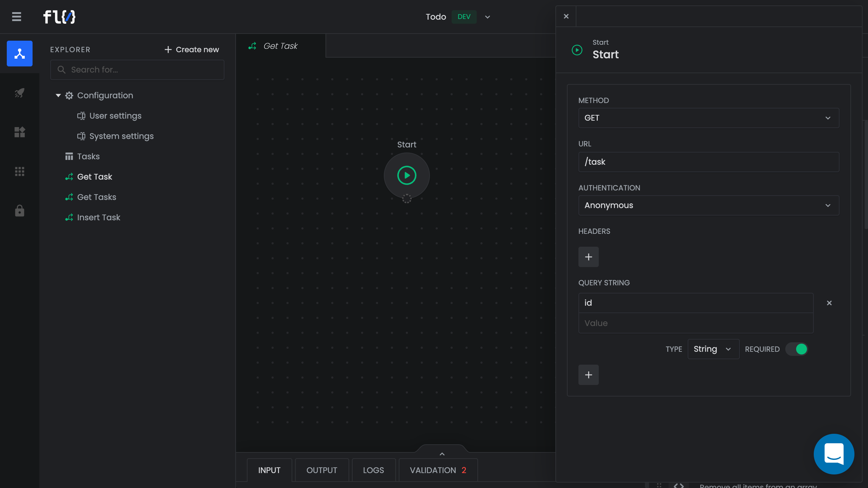Click the Todo project name
The width and height of the screenshot is (868, 488).
click(436, 17)
